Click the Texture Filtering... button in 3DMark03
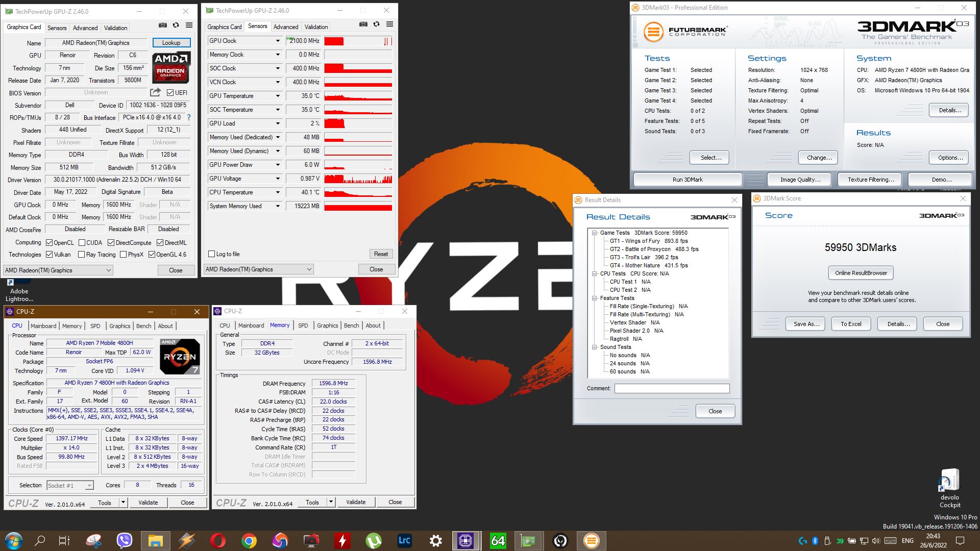Image resolution: width=980 pixels, height=551 pixels. tap(871, 180)
